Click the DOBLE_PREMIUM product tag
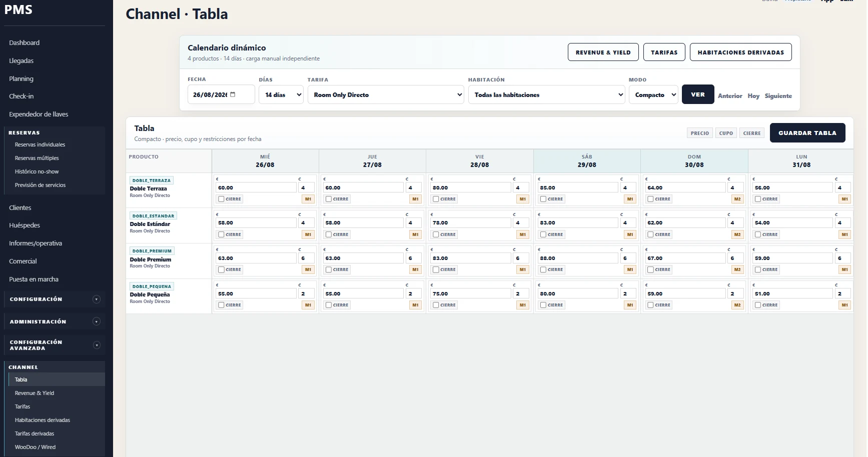This screenshot has width=868, height=457. pyautogui.click(x=152, y=251)
